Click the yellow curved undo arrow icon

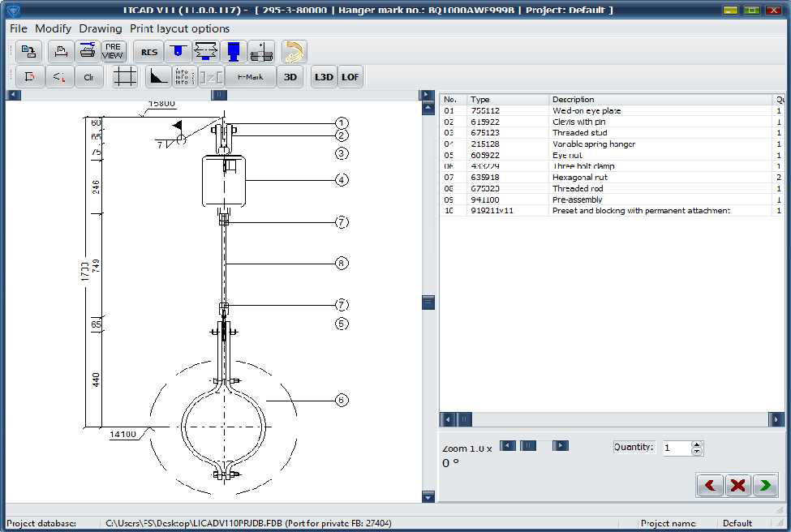tap(294, 52)
